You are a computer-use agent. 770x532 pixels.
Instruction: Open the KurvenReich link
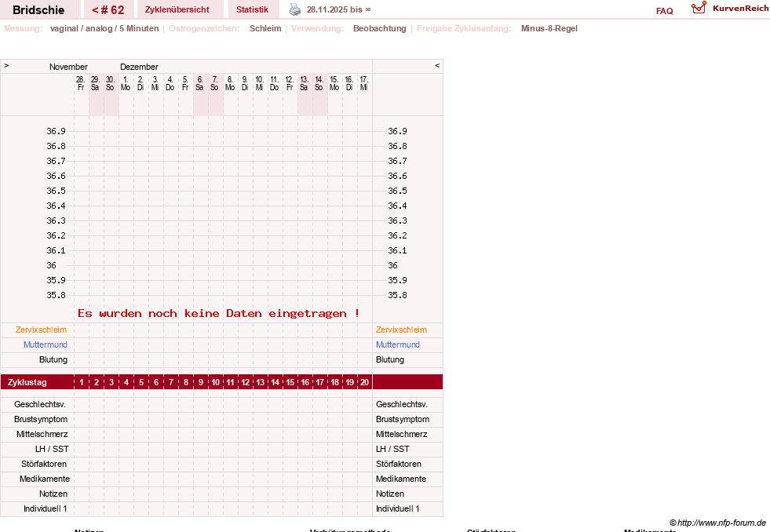point(740,9)
